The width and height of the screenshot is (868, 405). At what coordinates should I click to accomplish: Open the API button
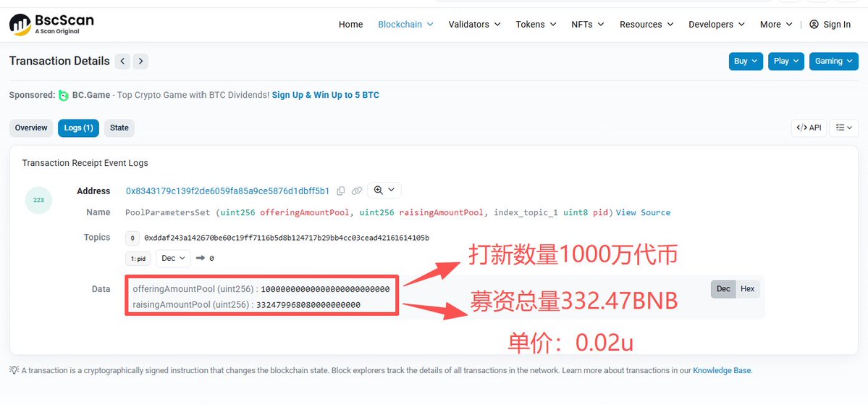click(x=808, y=128)
